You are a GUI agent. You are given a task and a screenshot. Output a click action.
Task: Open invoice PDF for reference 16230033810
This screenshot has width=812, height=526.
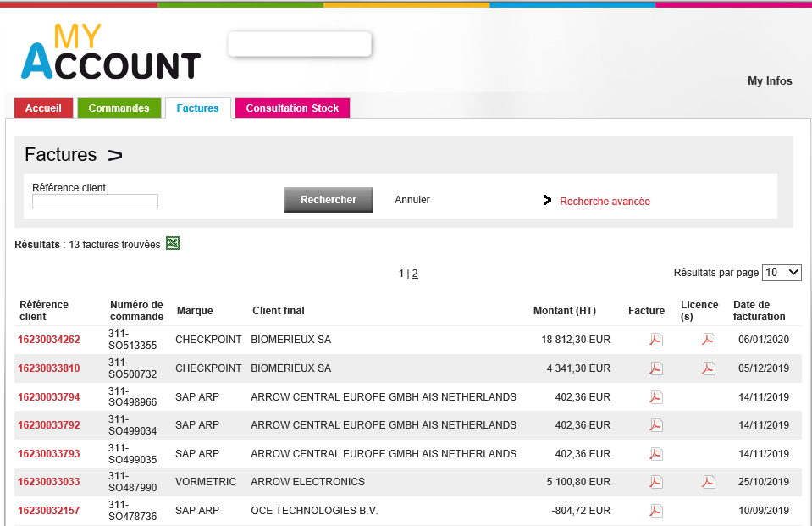(x=655, y=368)
